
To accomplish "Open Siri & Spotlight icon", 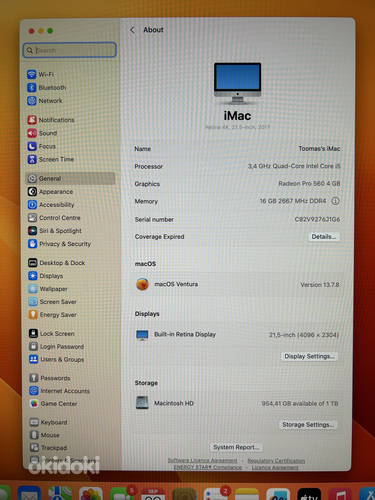I will (32, 231).
